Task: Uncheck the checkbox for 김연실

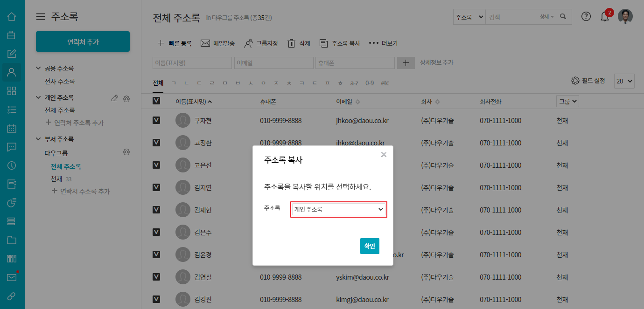Action: [156, 277]
